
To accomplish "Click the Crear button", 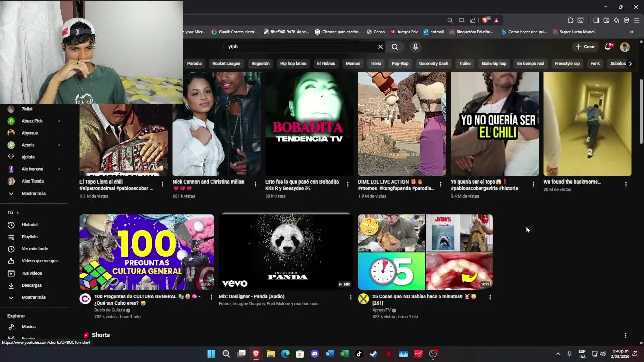I will click(x=585, y=47).
